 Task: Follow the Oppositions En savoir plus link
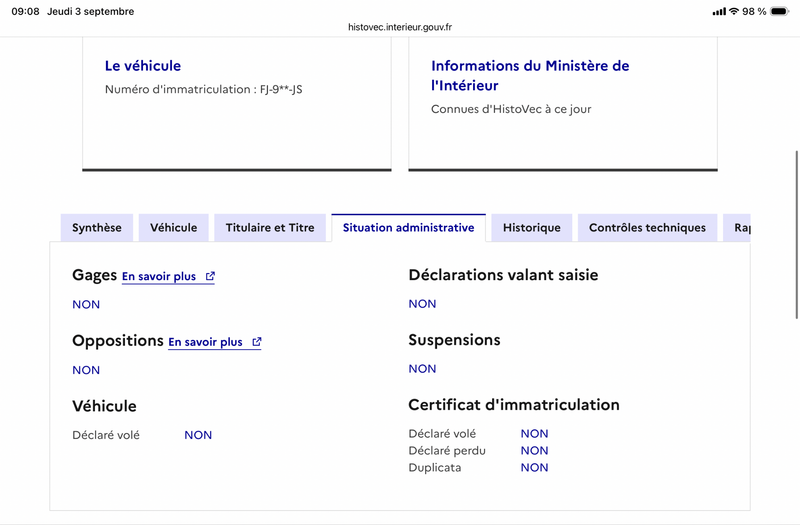pyautogui.click(x=205, y=342)
